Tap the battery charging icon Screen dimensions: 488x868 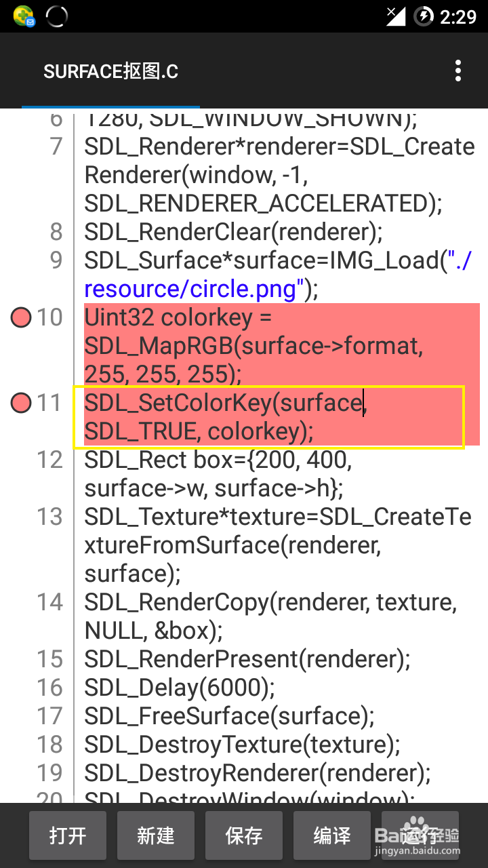tap(424, 16)
